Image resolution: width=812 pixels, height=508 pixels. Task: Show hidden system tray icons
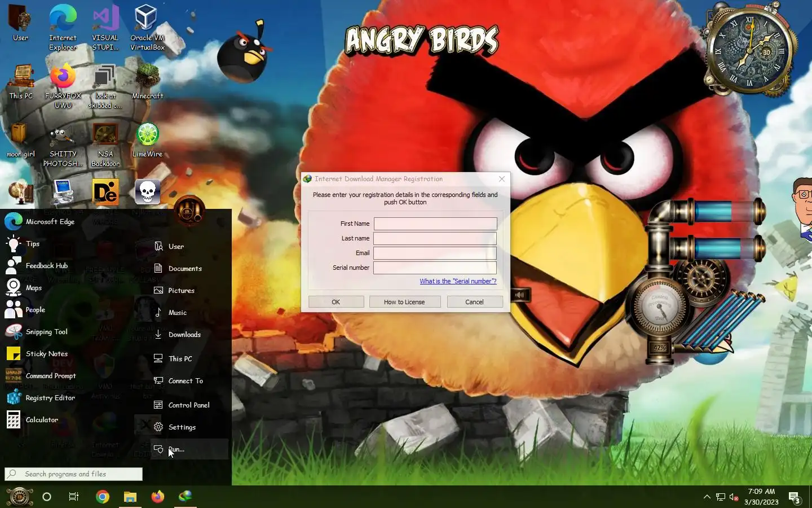point(707,497)
